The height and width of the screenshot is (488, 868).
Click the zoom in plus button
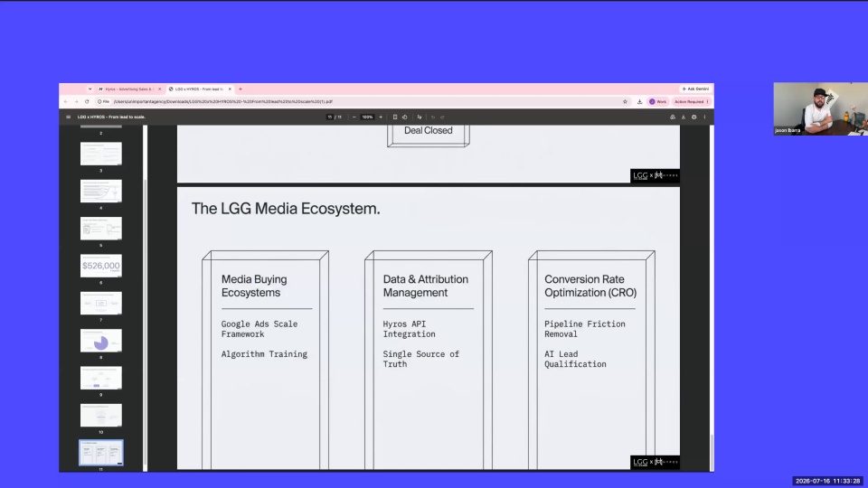point(381,117)
